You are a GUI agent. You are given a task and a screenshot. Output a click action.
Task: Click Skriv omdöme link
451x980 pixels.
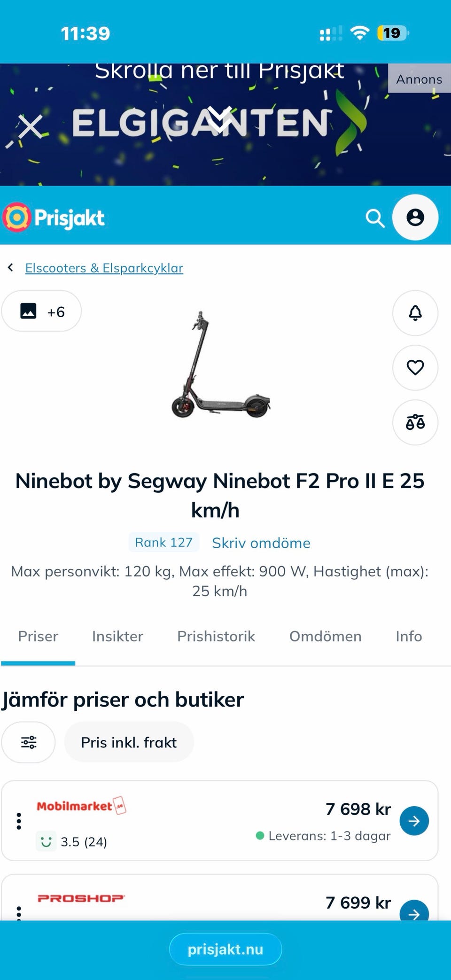pyautogui.click(x=261, y=543)
